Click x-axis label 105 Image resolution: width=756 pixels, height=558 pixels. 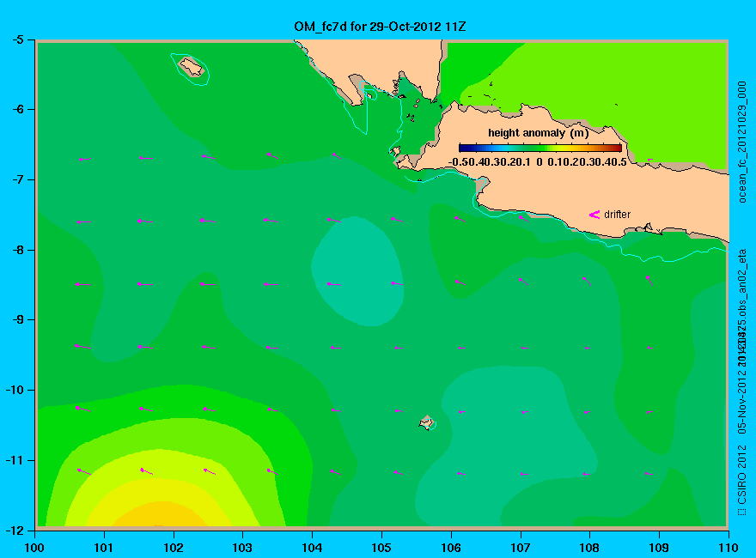tap(381, 548)
